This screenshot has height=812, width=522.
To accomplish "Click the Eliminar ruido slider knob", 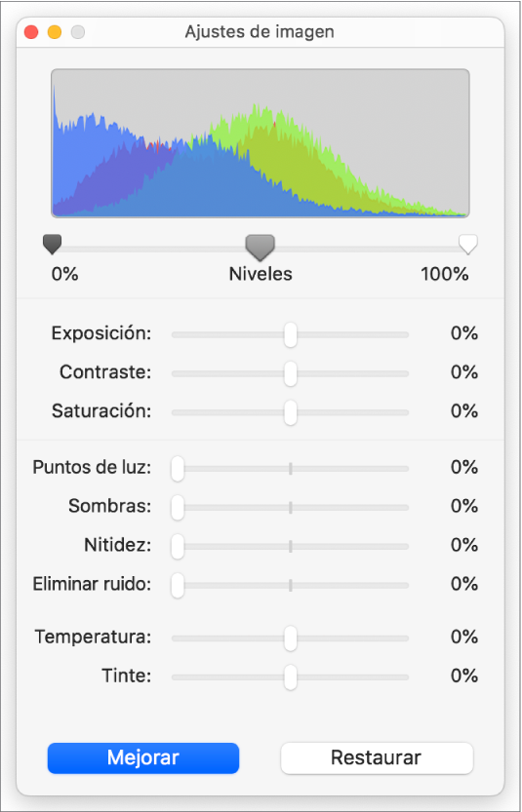I will pos(178,585).
